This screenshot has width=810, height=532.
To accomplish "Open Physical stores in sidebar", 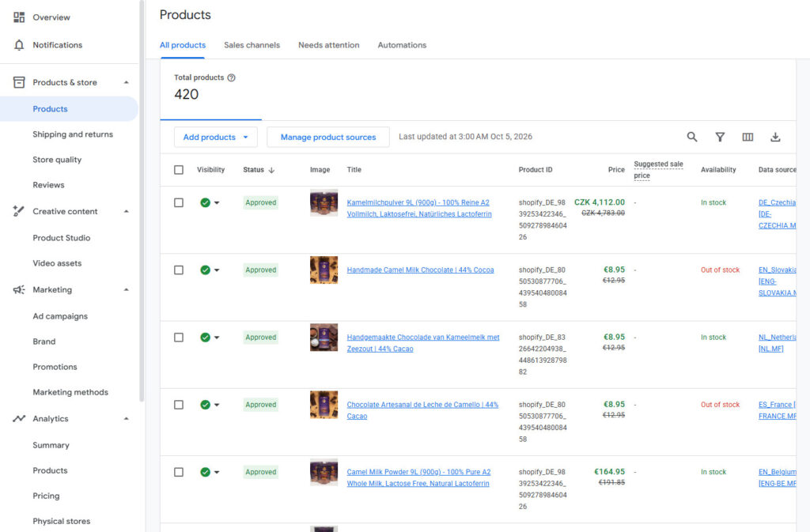I will pos(62,521).
